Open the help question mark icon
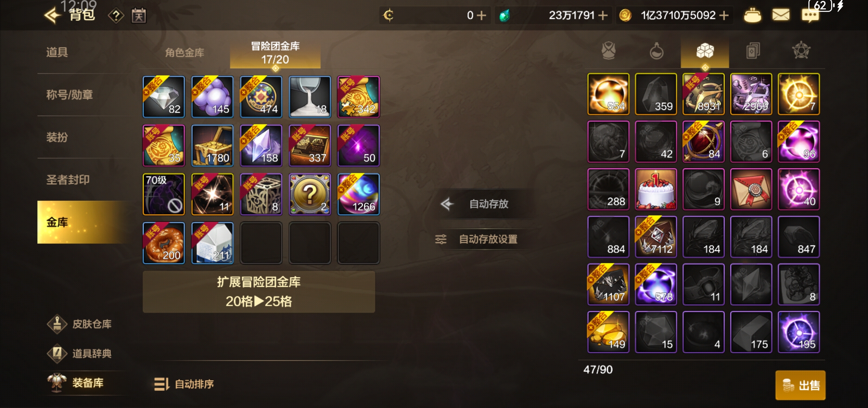Viewport: 868px width, 408px height. (x=116, y=16)
